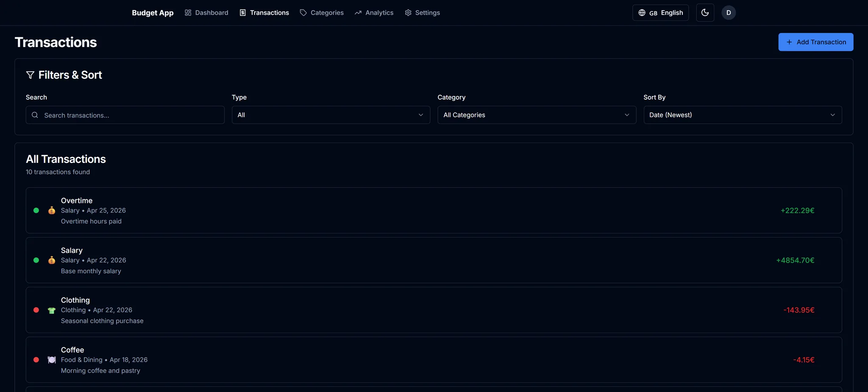868x392 pixels.
Task: Click the green status dot on Overtime row
Action: (x=36, y=210)
